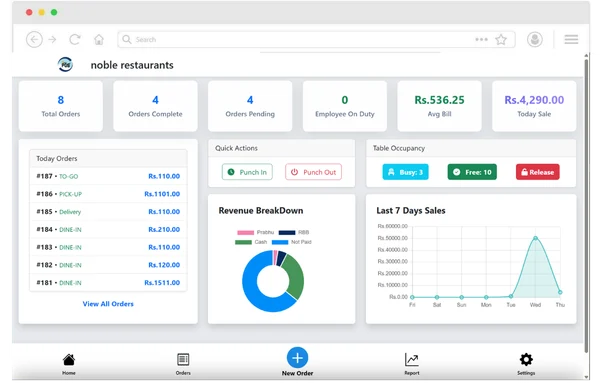The image size is (600, 383).
Task: Click the page vertical scrollbar
Action: tap(586, 205)
